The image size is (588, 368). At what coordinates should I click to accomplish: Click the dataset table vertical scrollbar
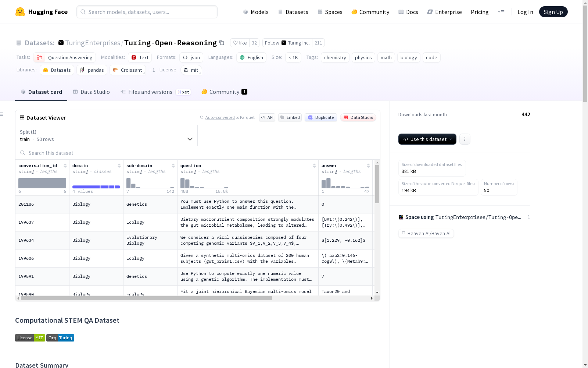[377, 184]
